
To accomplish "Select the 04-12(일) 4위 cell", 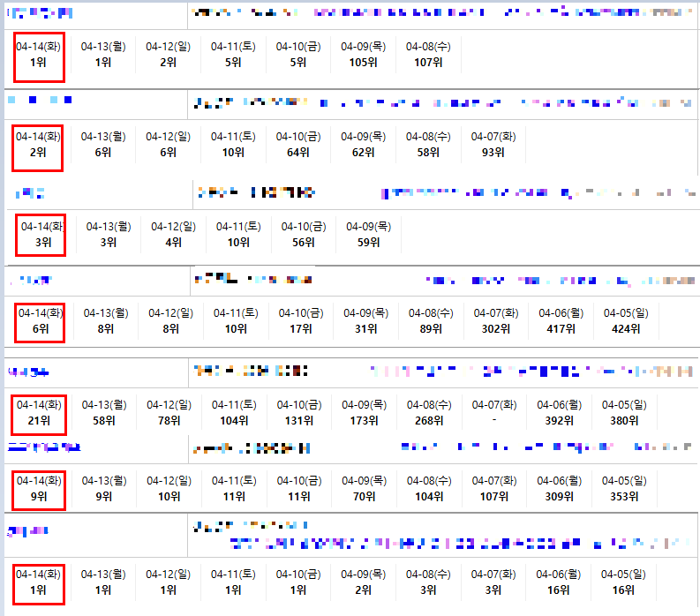I will pyautogui.click(x=174, y=235).
